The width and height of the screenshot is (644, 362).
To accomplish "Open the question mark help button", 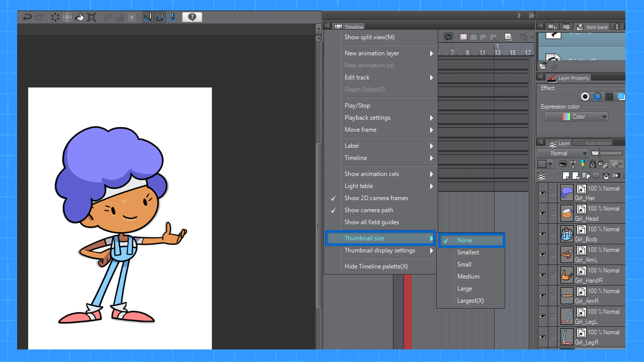I will point(192,17).
